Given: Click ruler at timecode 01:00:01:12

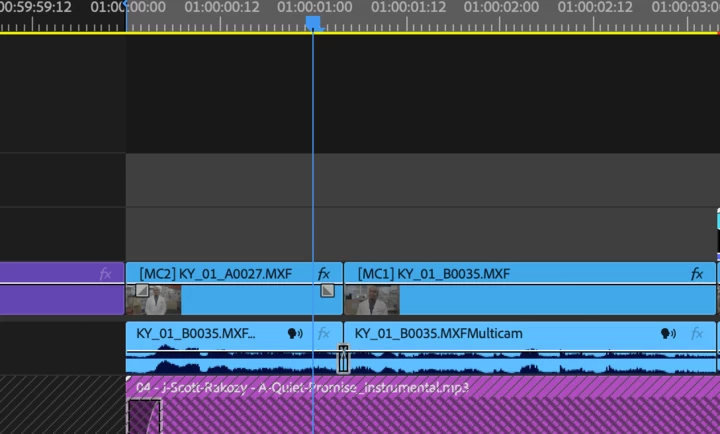Looking at the screenshot, I should coord(408,7).
